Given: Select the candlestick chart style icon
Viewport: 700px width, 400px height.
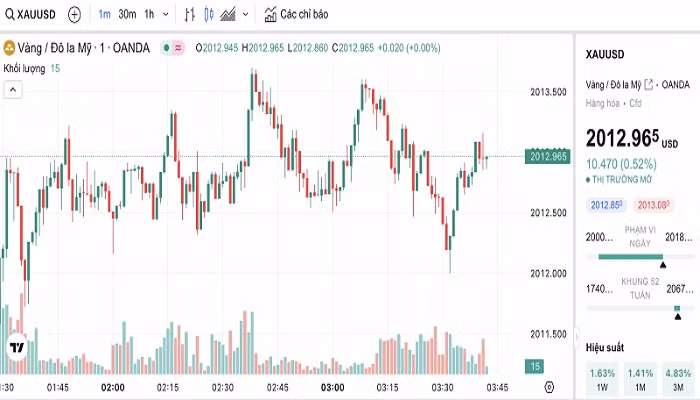Looking at the screenshot, I should [208, 15].
